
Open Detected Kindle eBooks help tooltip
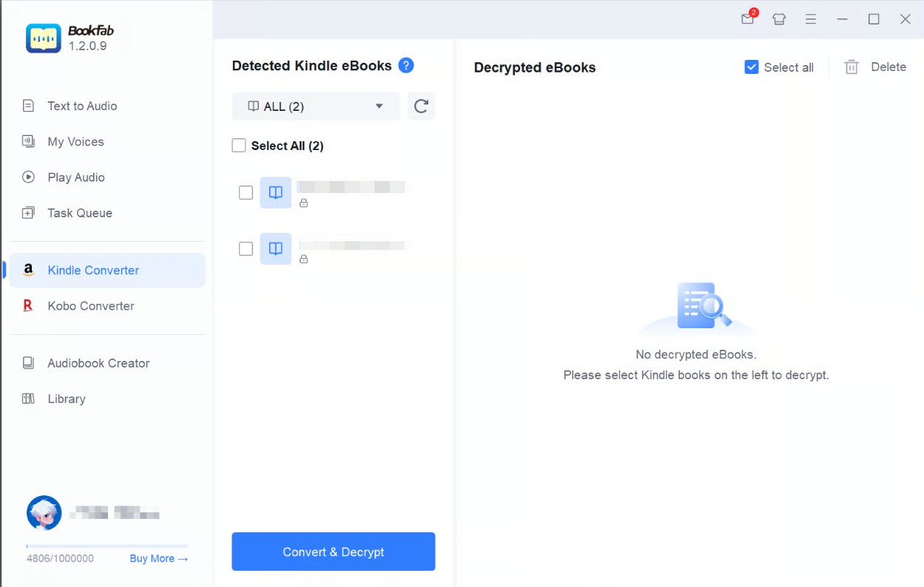pyautogui.click(x=406, y=65)
